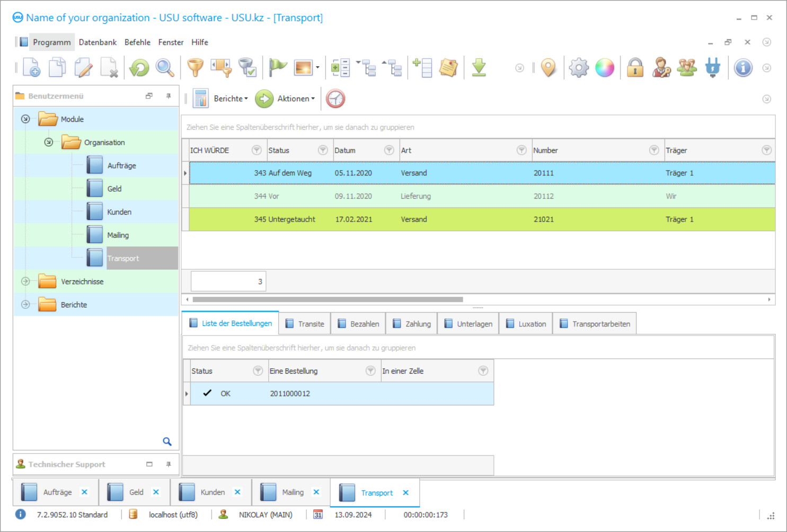Expand the Verzeichnisse tree node
787x532 pixels.
[25, 281]
